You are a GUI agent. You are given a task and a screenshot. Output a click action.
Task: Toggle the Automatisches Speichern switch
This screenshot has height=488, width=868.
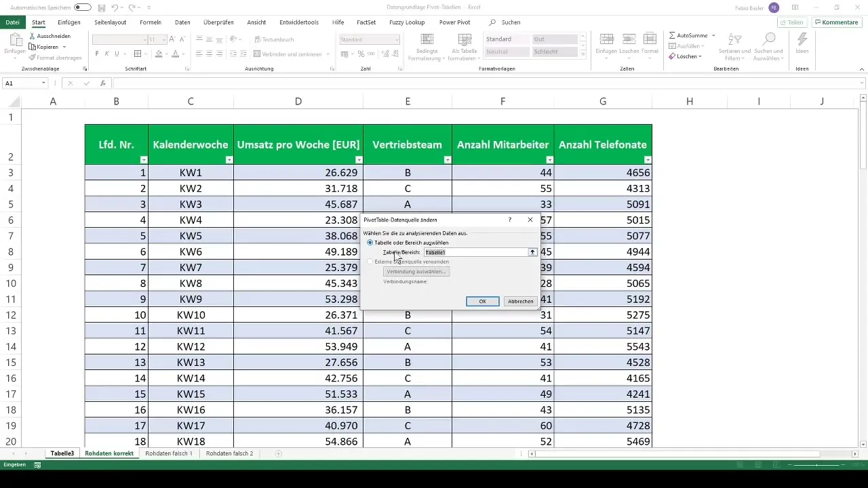pos(83,7)
